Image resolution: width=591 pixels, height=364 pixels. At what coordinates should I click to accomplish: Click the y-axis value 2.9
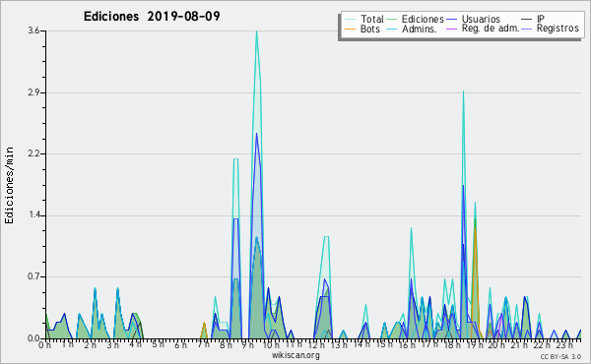[33, 92]
